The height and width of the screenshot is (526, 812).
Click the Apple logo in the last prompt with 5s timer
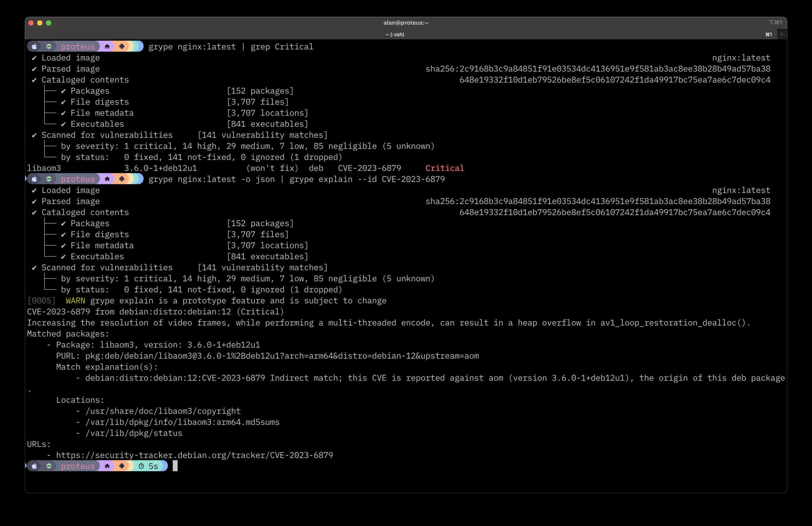point(34,466)
